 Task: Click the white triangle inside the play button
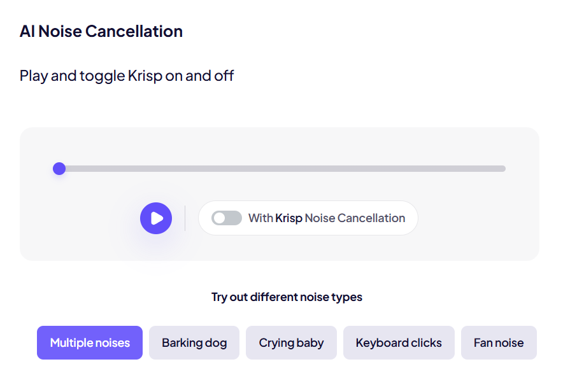pyautogui.click(x=157, y=218)
